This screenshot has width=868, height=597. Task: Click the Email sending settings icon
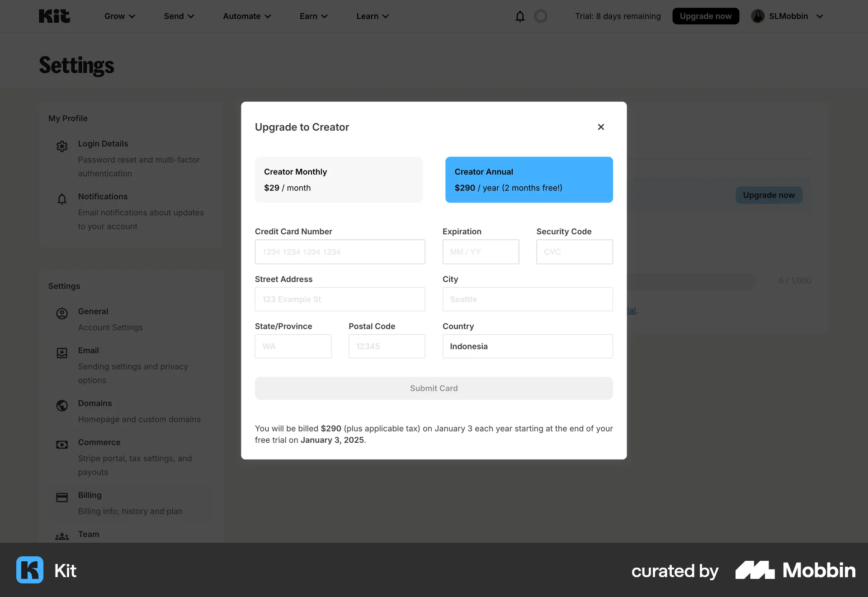(x=61, y=353)
